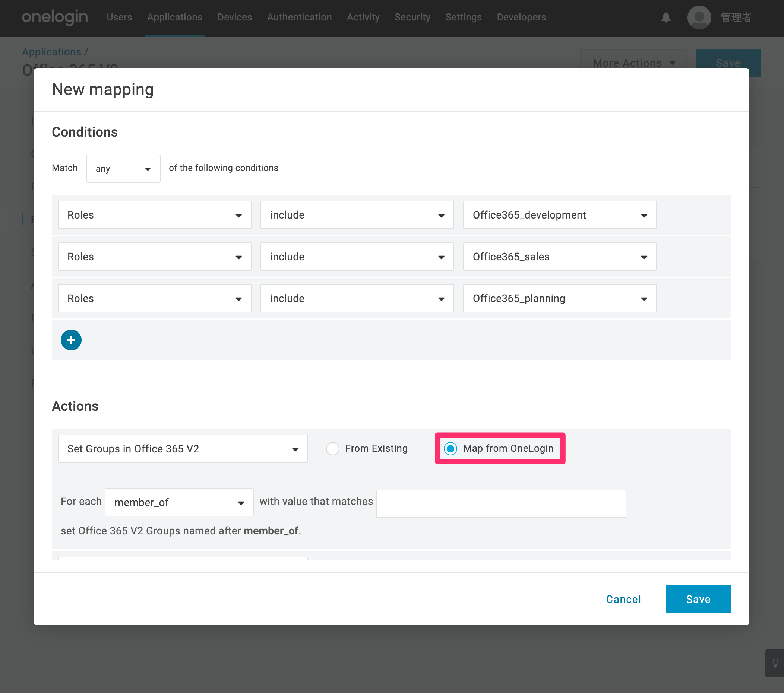Screen dimensions: 784x693
Task: Open the user avatar menu
Action: click(699, 17)
